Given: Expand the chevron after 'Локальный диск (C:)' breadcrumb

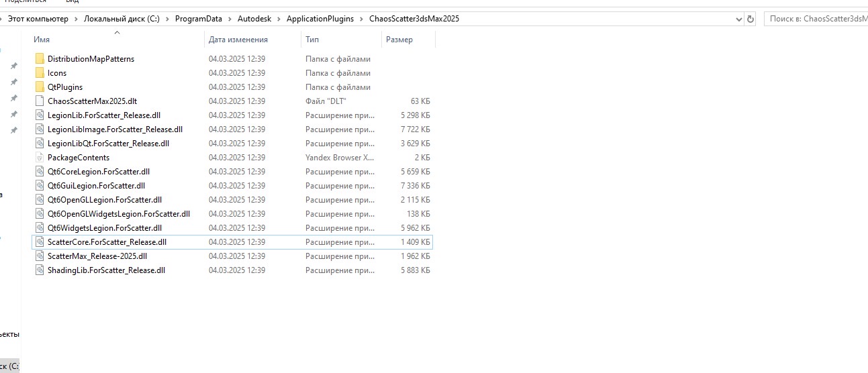Looking at the screenshot, I should [x=167, y=19].
